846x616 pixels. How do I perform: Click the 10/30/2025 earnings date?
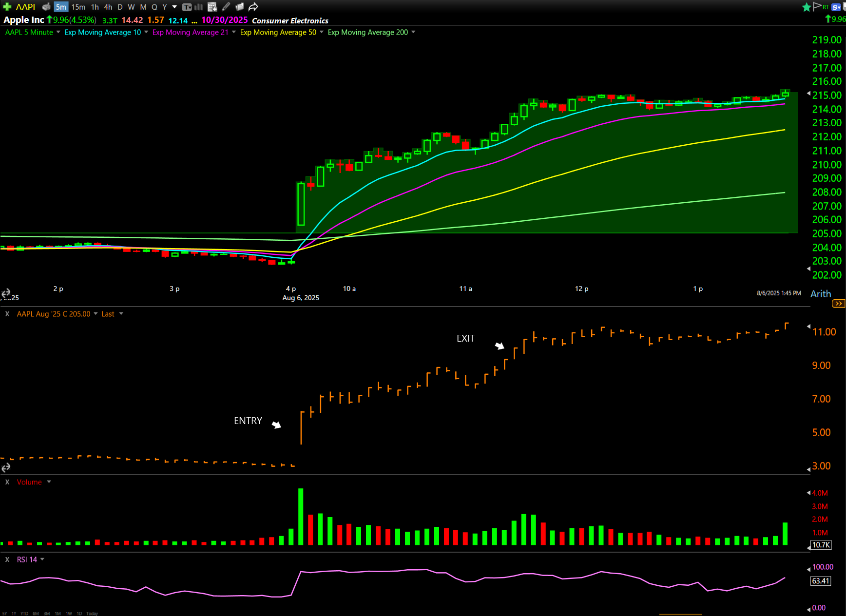[x=225, y=20]
